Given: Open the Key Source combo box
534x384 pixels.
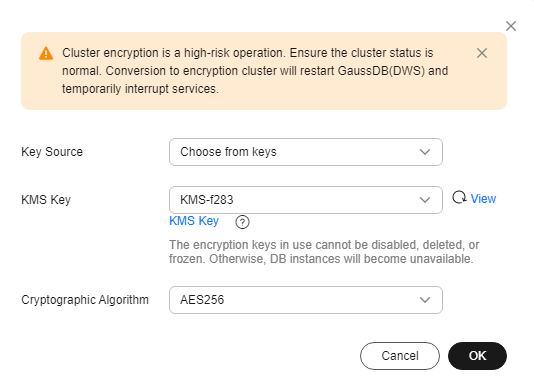Looking at the screenshot, I should point(306,152).
